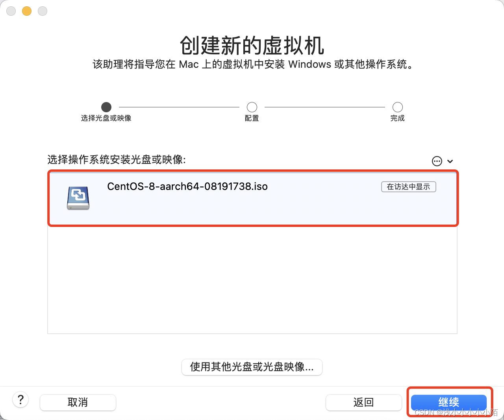504x420 pixels.
Task: Select the 完成 step label
Action: coord(398,118)
